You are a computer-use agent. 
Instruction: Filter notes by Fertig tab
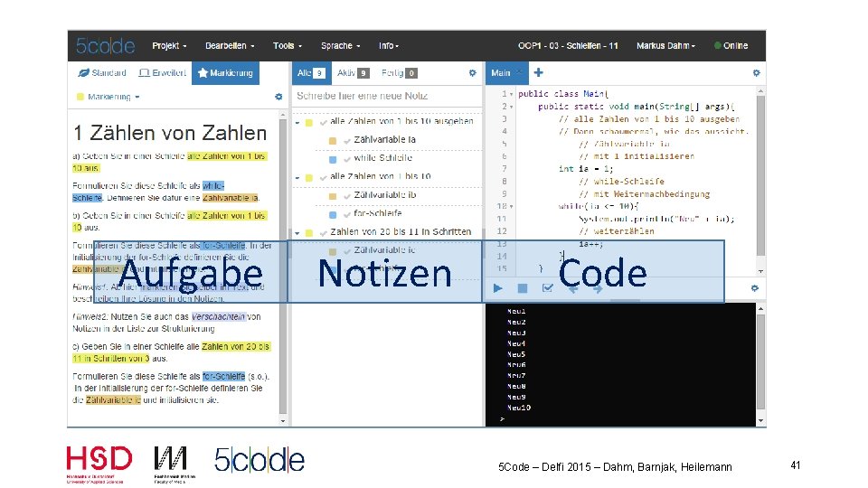[399, 73]
